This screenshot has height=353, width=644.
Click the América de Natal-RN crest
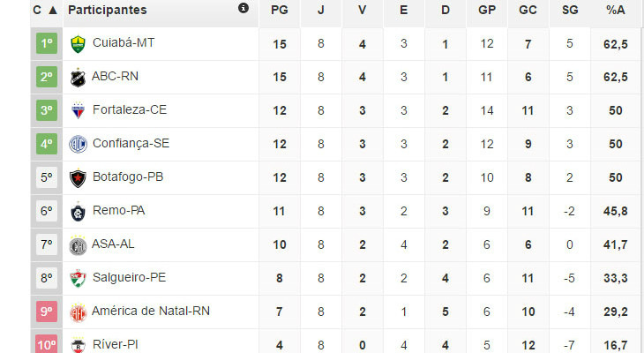click(78, 312)
